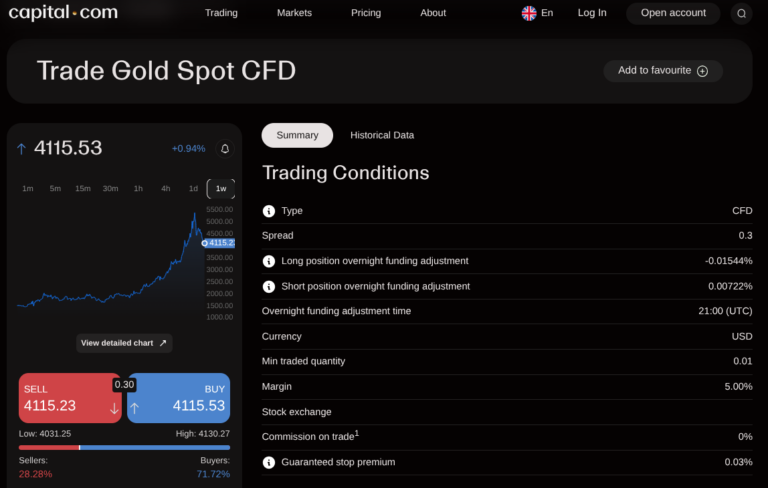768x488 pixels.
Task: Click the USD currency value
Action: (x=742, y=337)
